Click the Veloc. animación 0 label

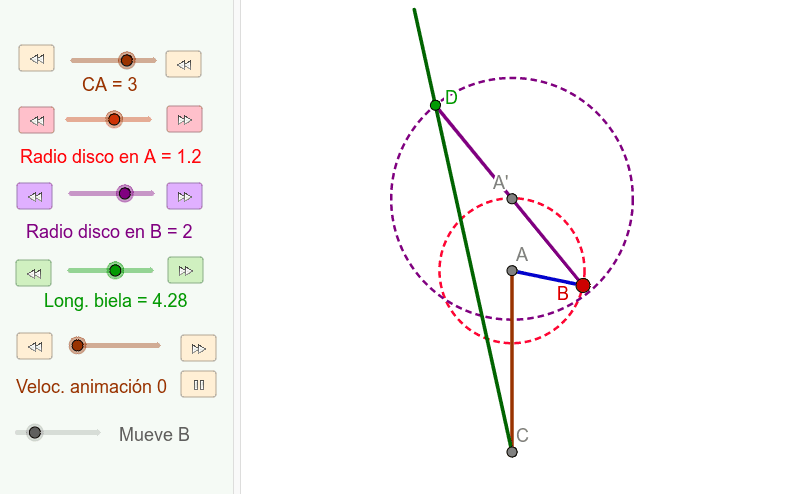92,387
